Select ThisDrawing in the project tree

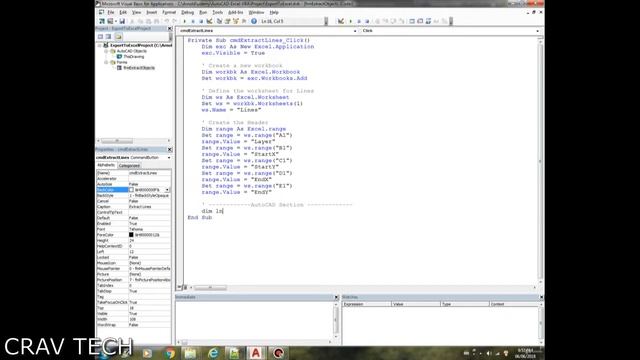click(x=133, y=57)
